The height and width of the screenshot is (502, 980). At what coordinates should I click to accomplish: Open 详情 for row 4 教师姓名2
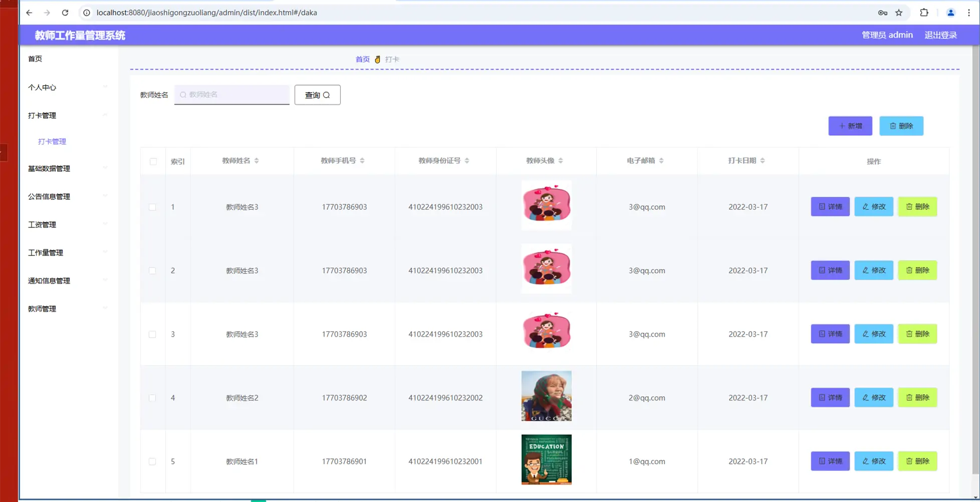[x=830, y=397]
